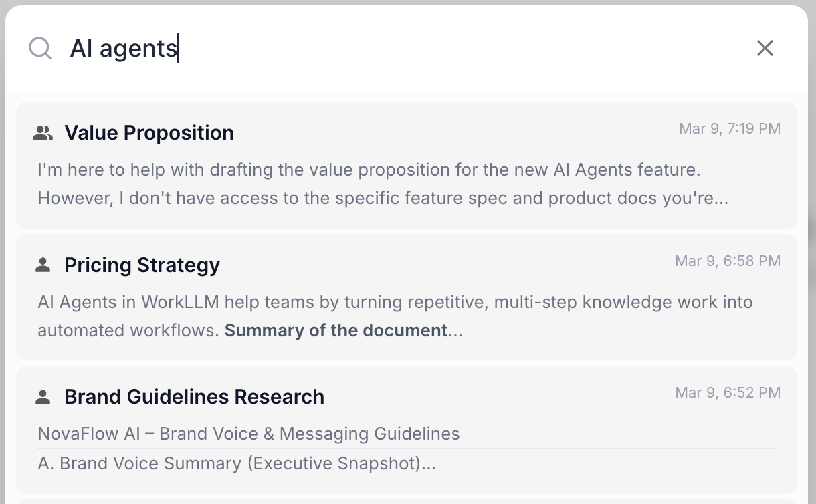The width and height of the screenshot is (816, 504).
Task: Open the Brand Guidelines Research result title
Action: 194,397
